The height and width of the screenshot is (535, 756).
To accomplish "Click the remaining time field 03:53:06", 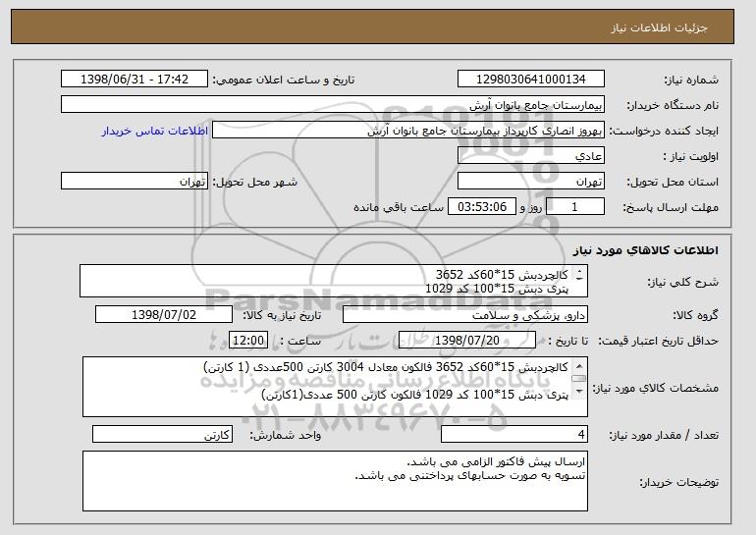I will tap(482, 207).
